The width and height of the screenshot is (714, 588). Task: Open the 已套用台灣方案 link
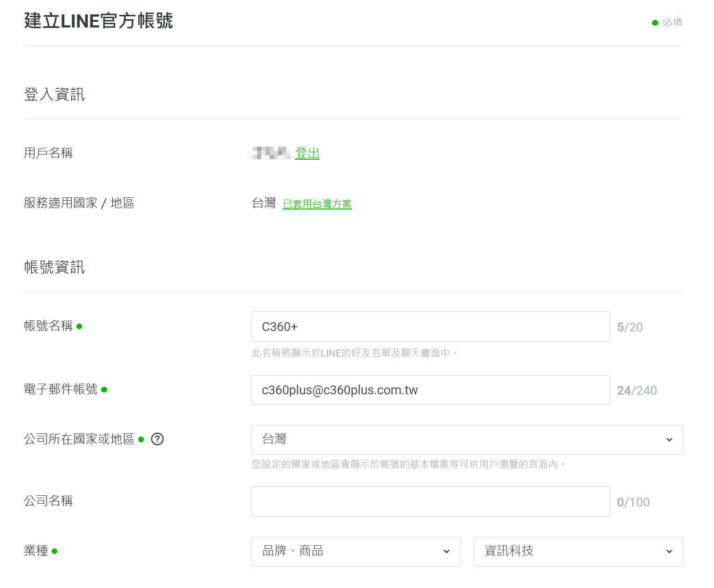click(317, 204)
